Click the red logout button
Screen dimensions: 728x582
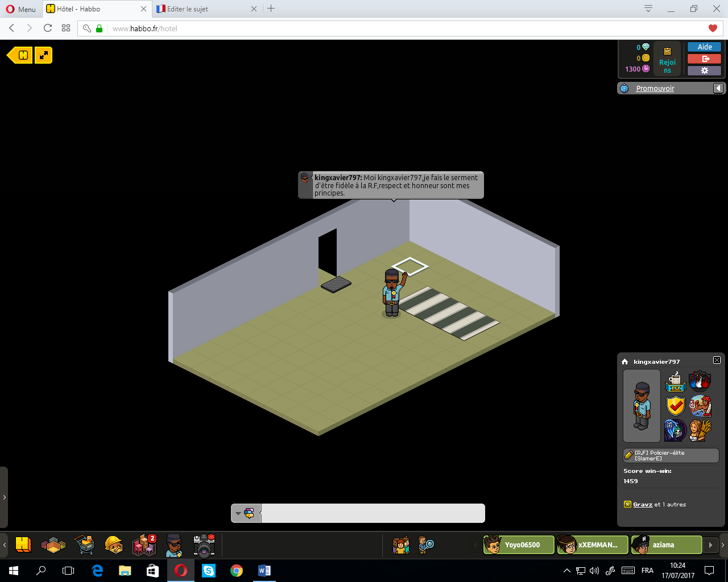[704, 59]
